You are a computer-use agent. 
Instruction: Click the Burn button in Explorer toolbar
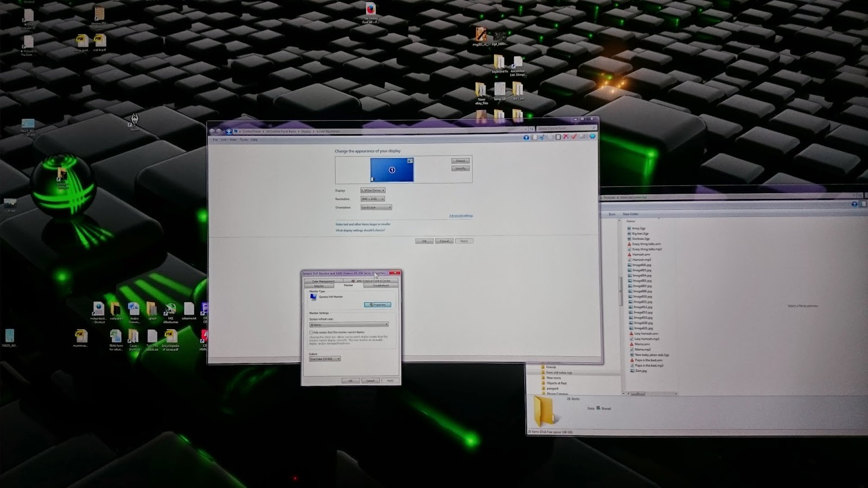tap(612, 214)
